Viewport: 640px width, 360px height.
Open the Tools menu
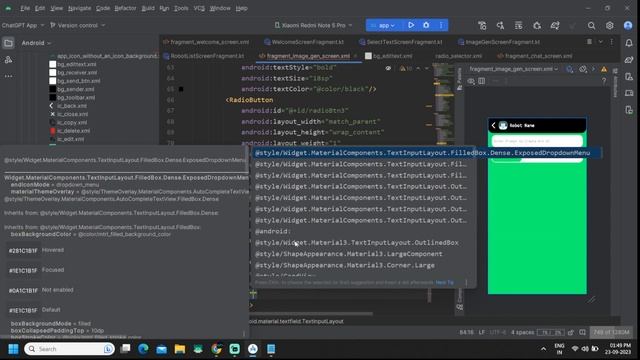(181, 8)
